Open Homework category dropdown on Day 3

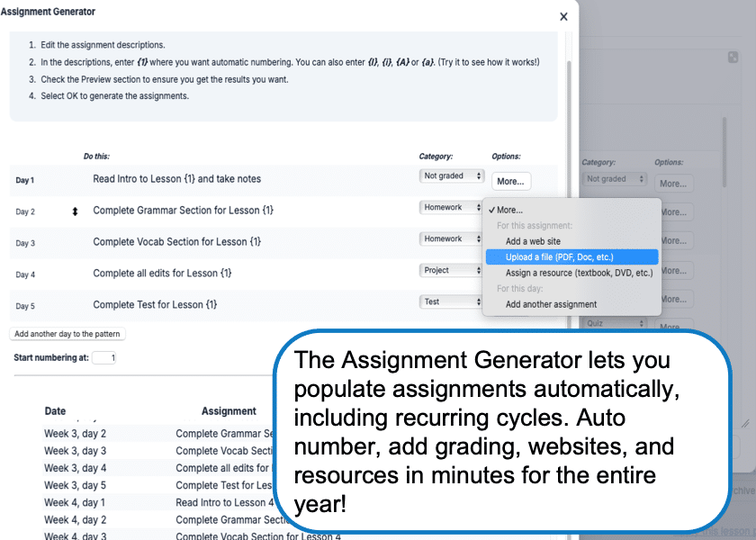click(450, 238)
